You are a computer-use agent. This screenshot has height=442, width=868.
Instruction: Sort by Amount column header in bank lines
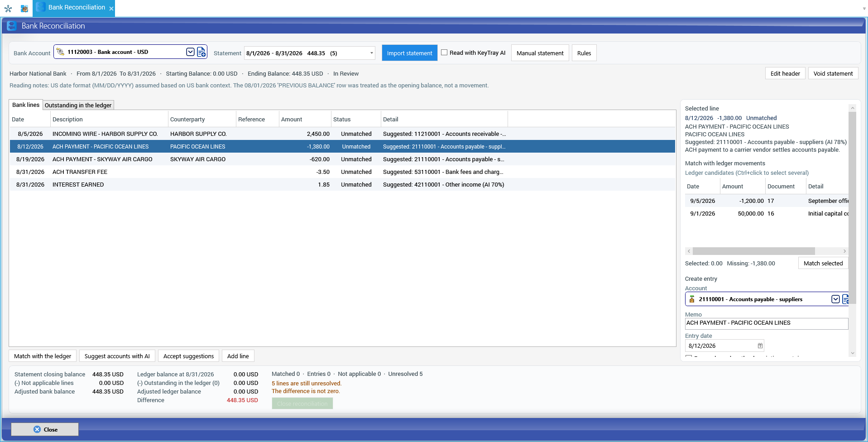305,120
